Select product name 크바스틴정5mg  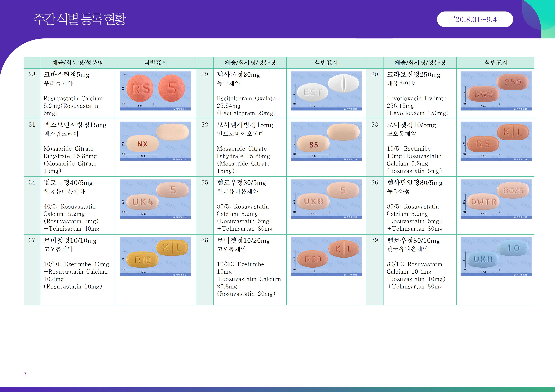(x=66, y=75)
